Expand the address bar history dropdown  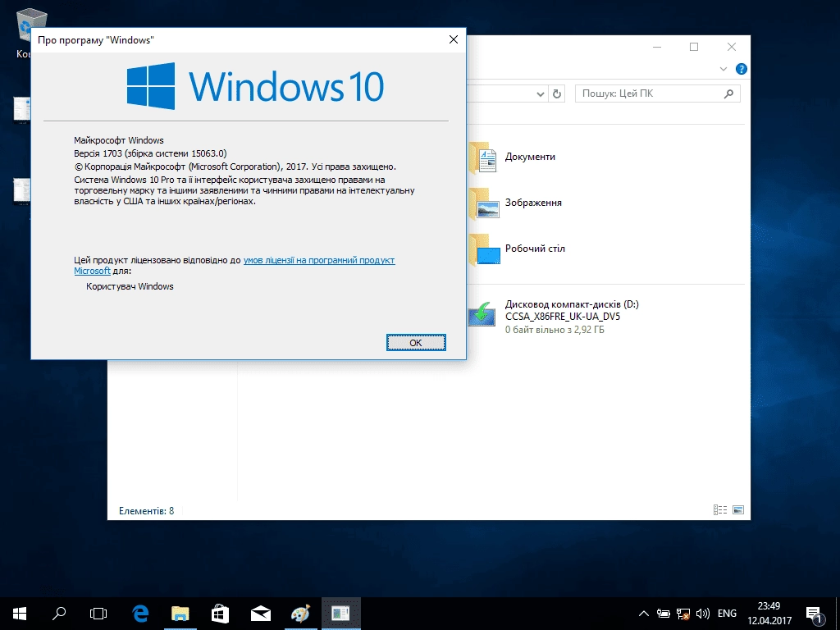click(x=540, y=94)
